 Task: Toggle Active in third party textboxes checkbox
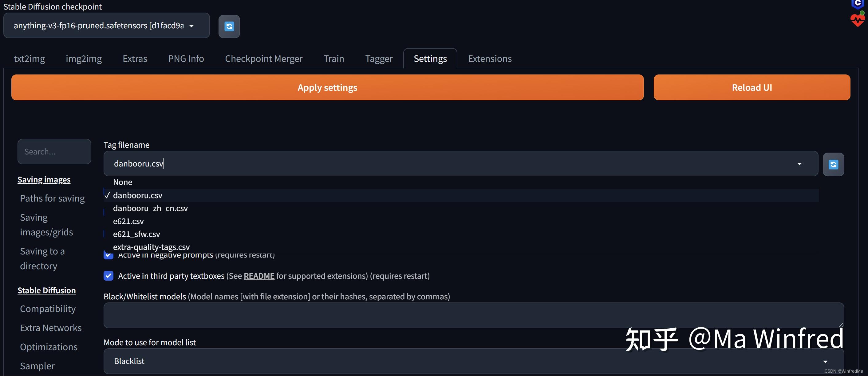coord(108,276)
